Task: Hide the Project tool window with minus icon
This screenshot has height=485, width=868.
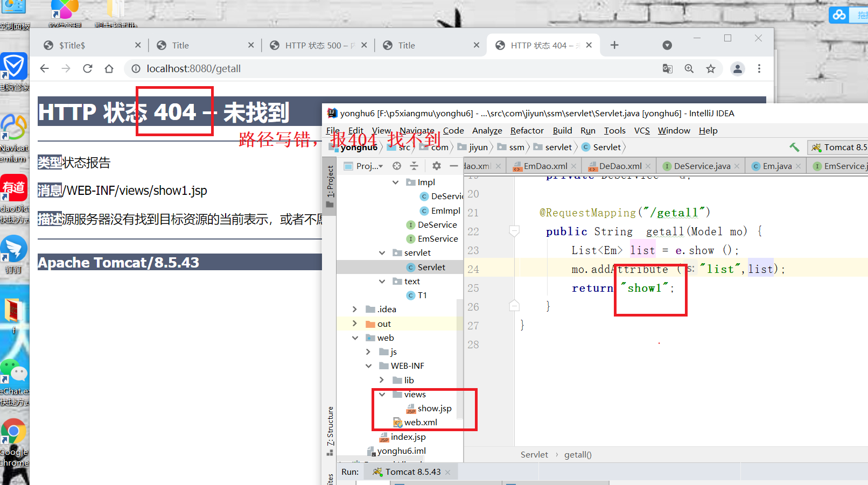Action: (454, 166)
